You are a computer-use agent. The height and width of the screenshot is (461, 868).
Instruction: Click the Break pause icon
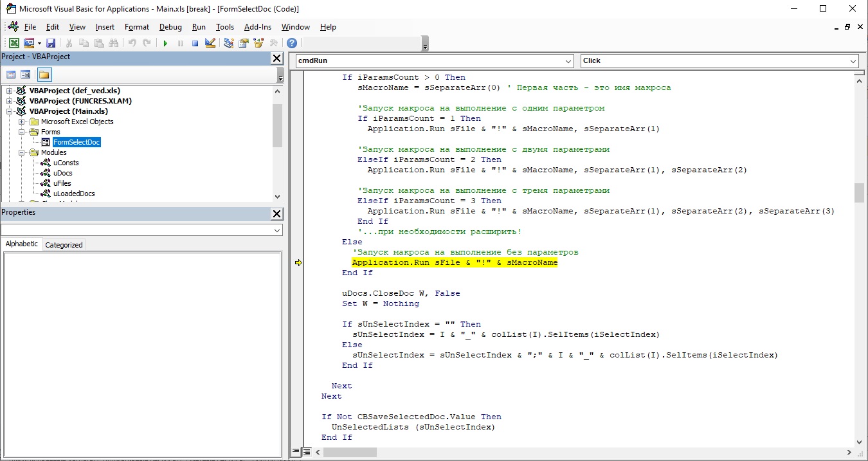[181, 43]
